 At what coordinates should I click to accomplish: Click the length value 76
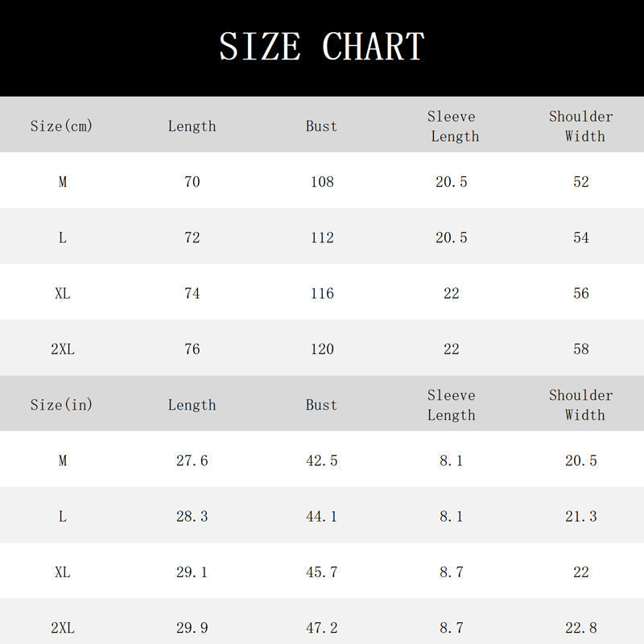coord(192,349)
